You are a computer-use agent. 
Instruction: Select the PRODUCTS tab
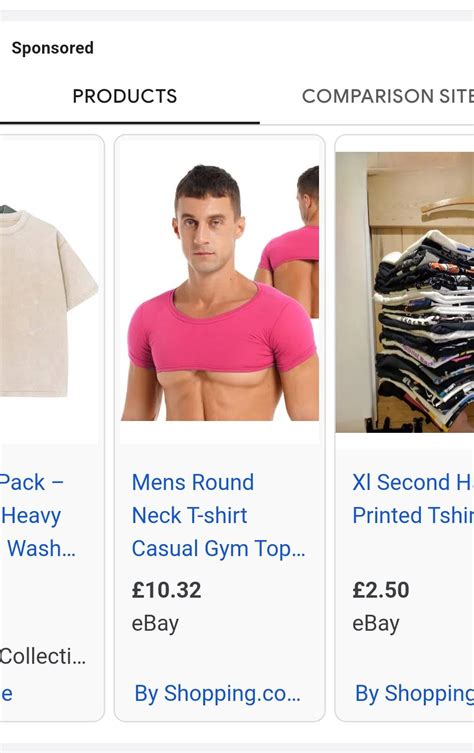tap(125, 96)
